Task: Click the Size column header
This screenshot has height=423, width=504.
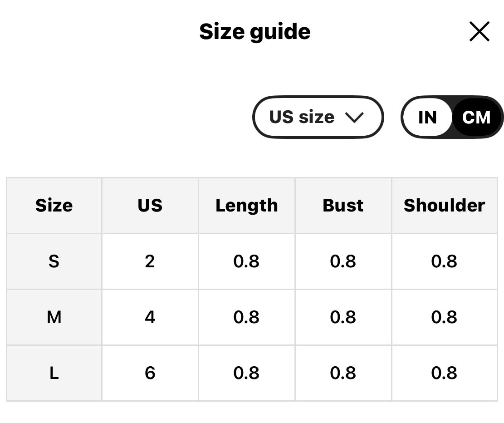Action: (54, 206)
